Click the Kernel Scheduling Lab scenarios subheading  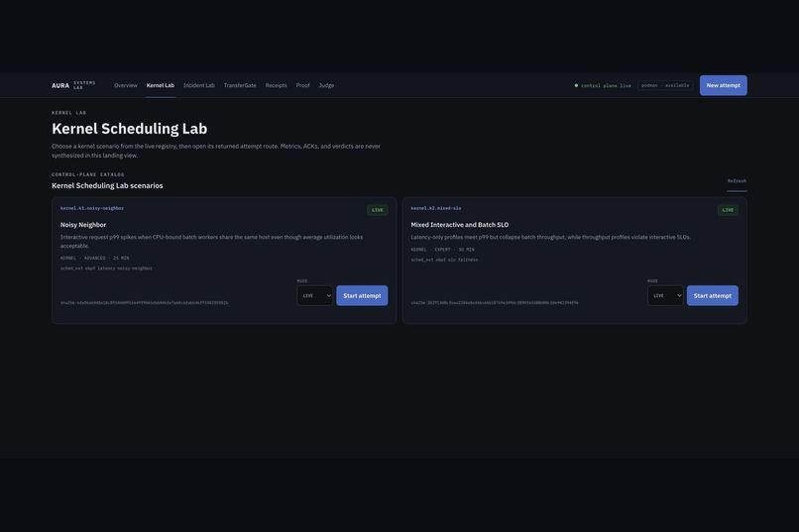click(107, 186)
